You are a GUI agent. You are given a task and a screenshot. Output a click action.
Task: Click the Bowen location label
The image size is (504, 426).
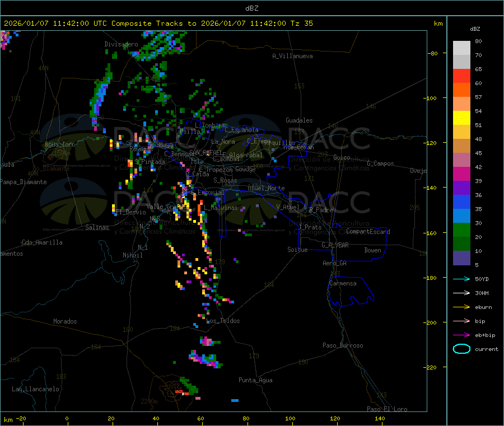[373, 250]
